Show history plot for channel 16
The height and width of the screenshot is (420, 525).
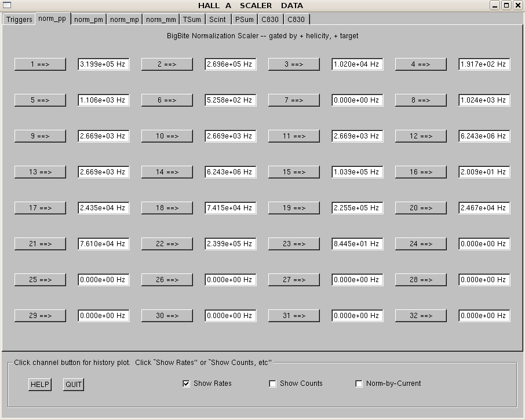tap(421, 172)
